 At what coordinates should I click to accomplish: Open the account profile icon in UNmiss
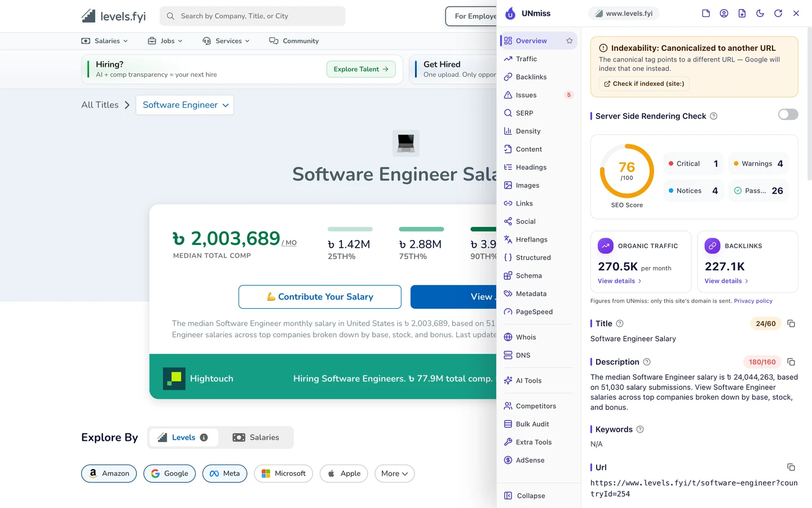[x=724, y=14]
